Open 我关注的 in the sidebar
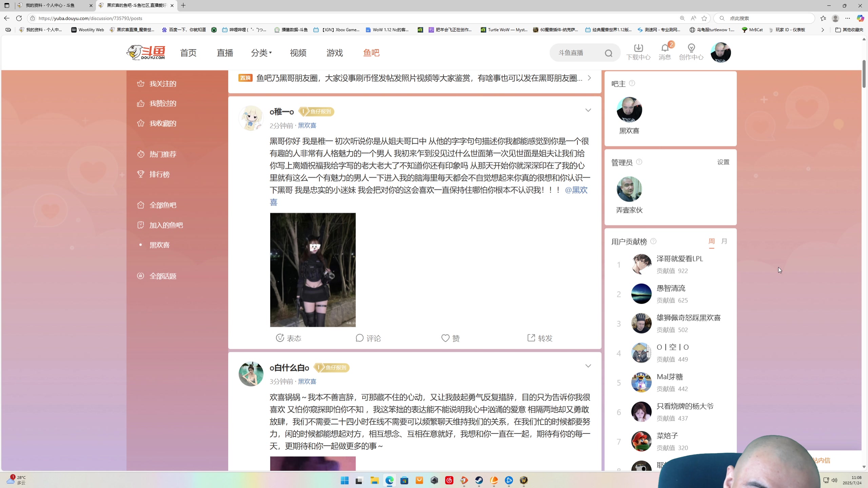Viewport: 868px width, 488px height. click(x=157, y=84)
